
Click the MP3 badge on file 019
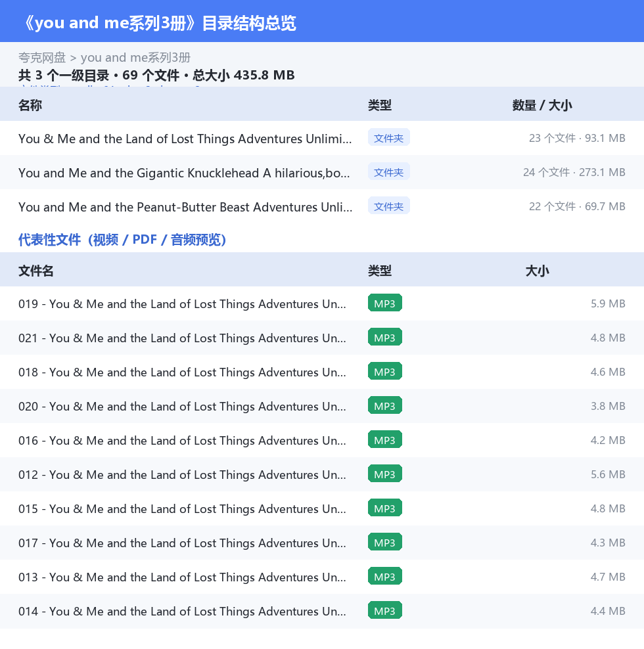pos(384,303)
